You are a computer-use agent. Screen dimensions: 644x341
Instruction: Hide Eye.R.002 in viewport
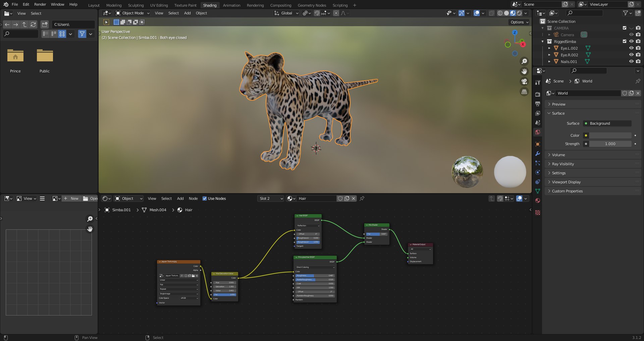631,55
